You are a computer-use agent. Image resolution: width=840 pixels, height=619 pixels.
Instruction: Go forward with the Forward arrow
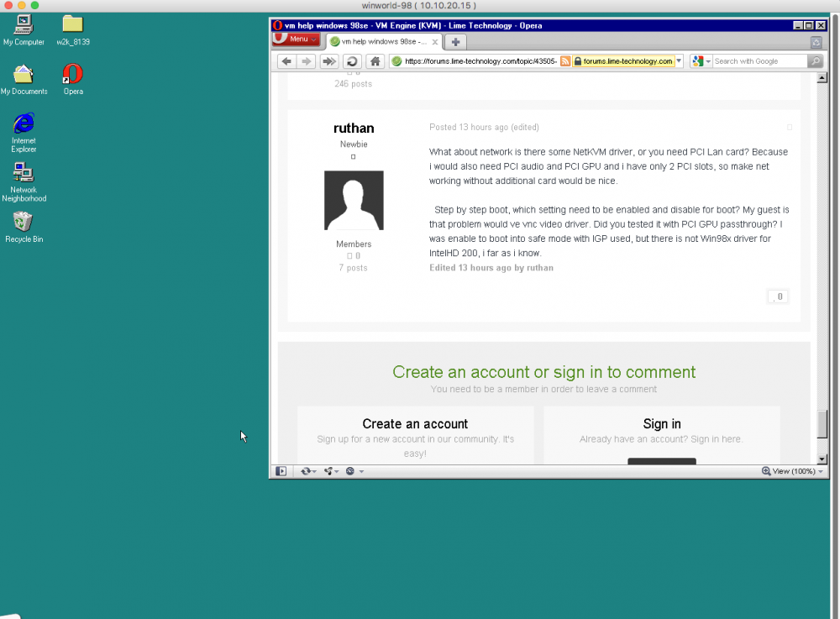tap(306, 61)
